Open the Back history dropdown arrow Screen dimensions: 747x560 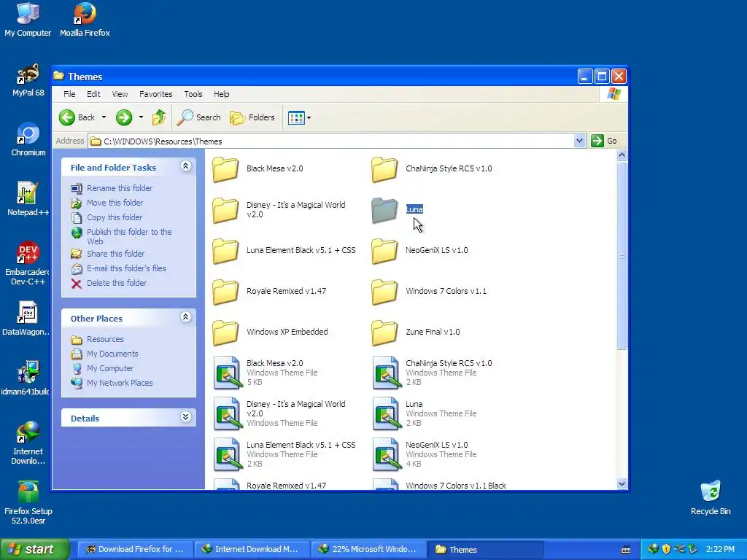[104, 117]
